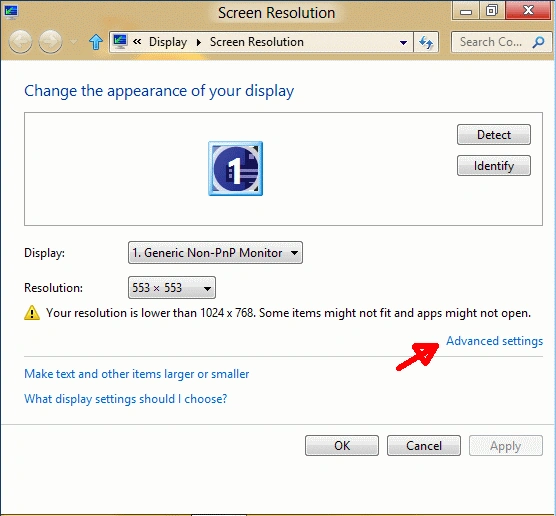This screenshot has width=556, height=516.
Task: Open Make text and other items larger link
Action: 137,374
